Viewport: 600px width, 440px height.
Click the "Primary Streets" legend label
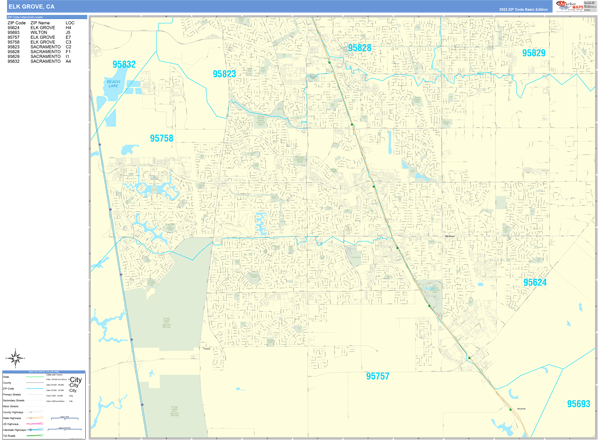click(12, 394)
